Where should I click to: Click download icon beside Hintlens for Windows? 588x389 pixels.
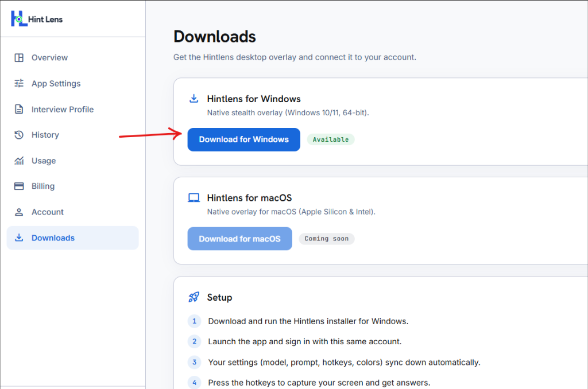(x=194, y=99)
